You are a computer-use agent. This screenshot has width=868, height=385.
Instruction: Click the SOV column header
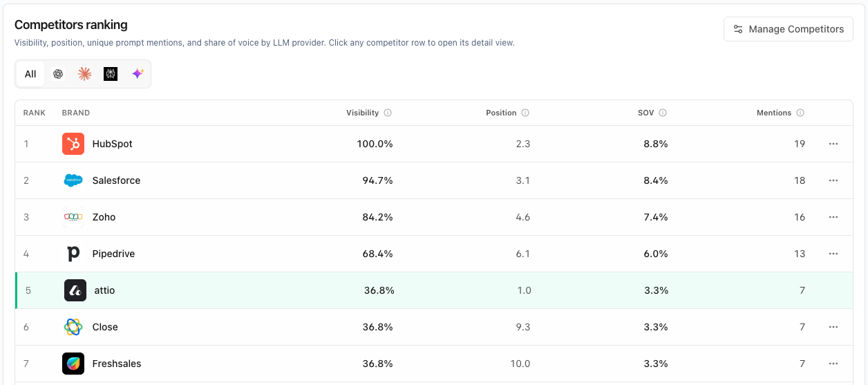tap(646, 113)
